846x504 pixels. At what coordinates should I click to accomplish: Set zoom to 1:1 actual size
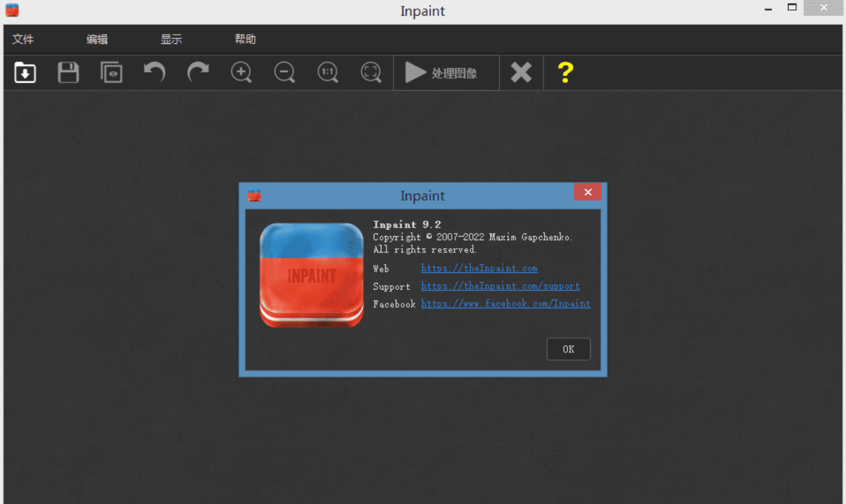coord(328,72)
